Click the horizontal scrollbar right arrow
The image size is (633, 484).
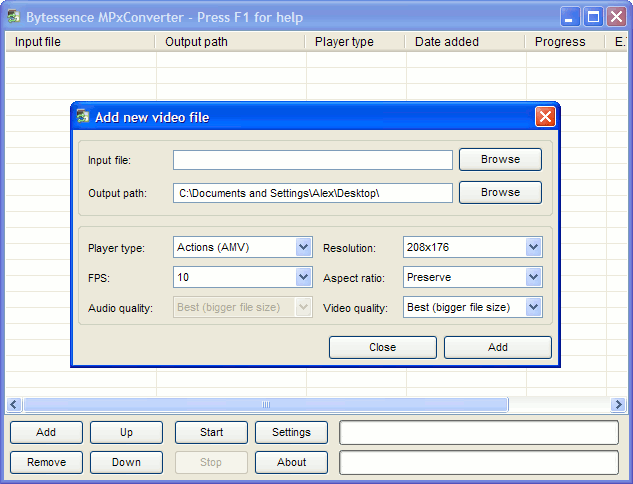[x=618, y=404]
